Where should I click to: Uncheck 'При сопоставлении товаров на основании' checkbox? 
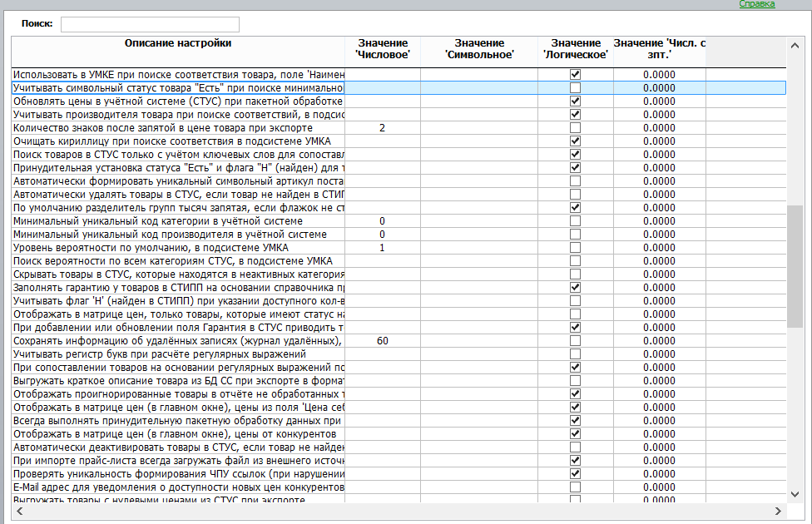(576, 368)
